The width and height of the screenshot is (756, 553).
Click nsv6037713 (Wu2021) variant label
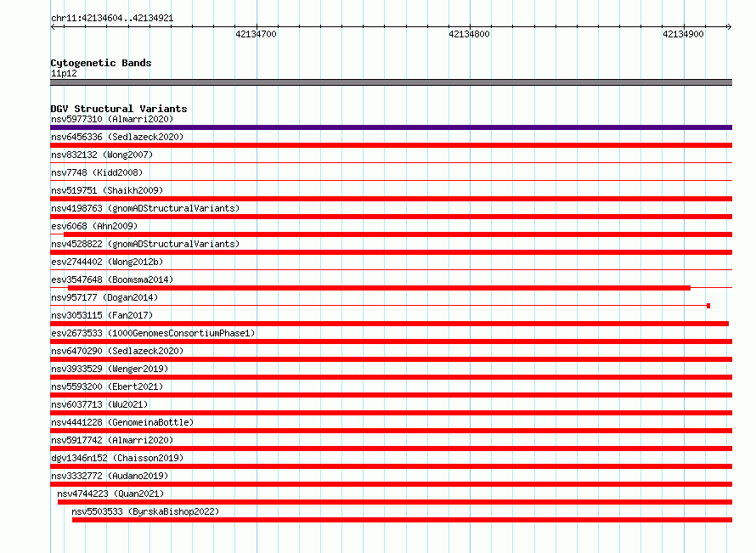pos(99,404)
